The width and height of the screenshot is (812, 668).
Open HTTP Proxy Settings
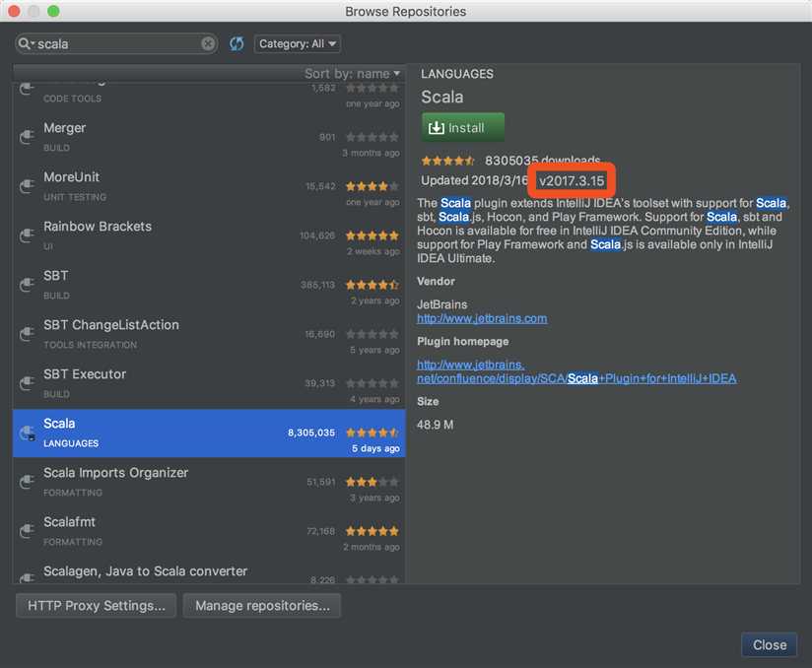pyautogui.click(x=97, y=605)
